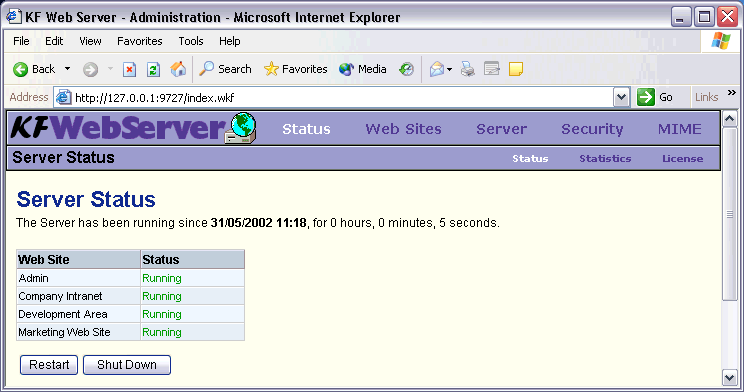Click the Refresh page icon

point(153,70)
